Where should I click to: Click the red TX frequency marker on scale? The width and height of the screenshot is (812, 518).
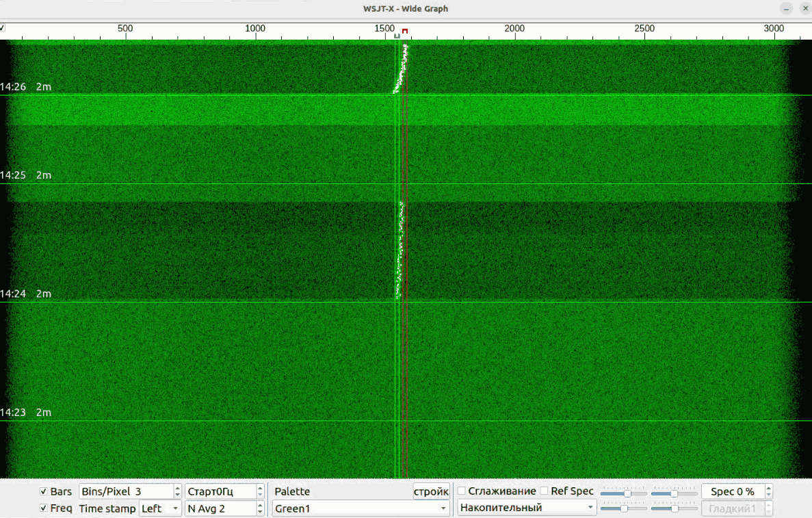coord(405,31)
